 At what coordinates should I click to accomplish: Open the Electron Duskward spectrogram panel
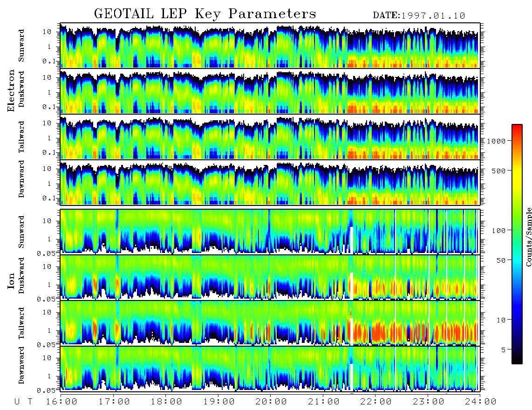pos(270,91)
